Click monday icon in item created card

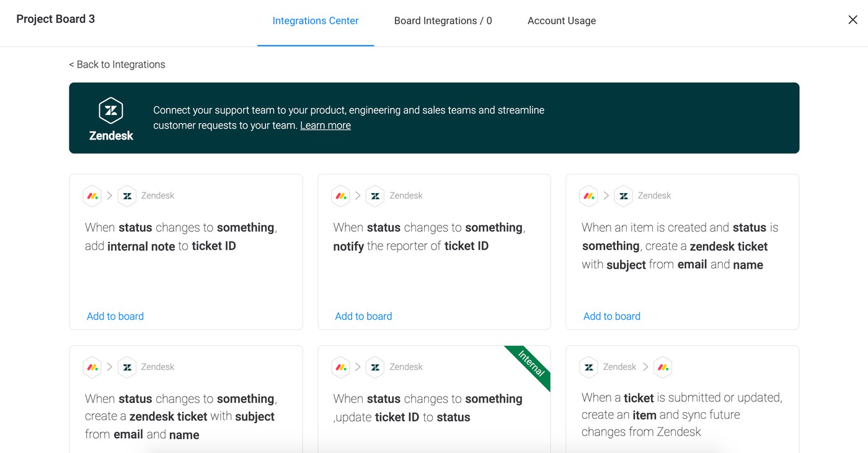click(589, 195)
